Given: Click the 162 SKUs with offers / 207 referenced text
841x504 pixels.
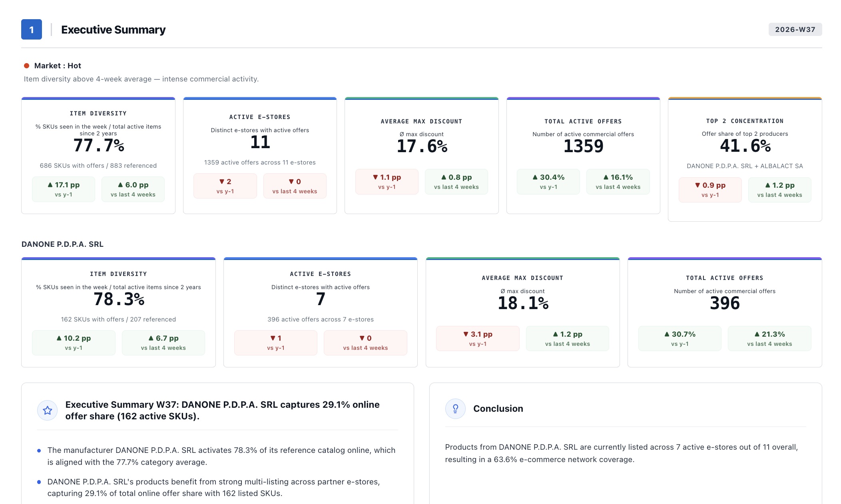Looking at the screenshot, I should (x=119, y=319).
